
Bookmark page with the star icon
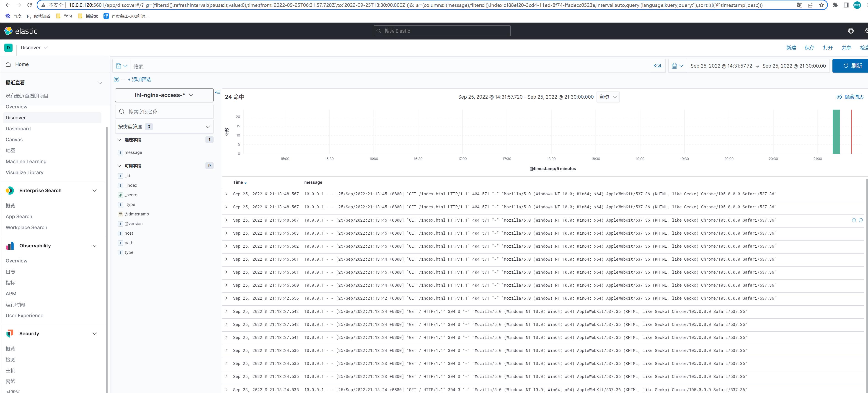[x=821, y=5]
